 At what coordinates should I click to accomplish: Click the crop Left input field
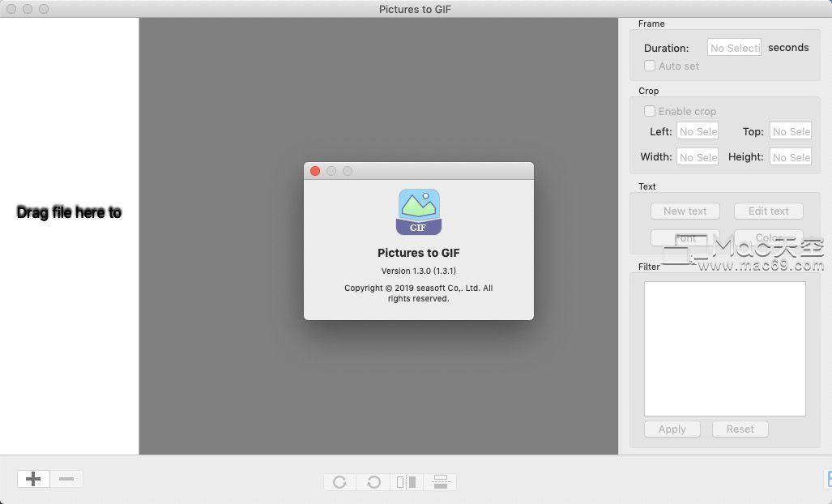[698, 131]
